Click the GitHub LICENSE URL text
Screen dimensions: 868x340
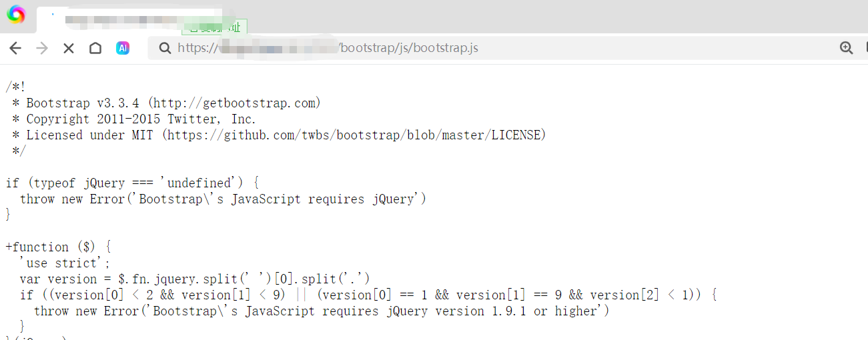coord(356,135)
